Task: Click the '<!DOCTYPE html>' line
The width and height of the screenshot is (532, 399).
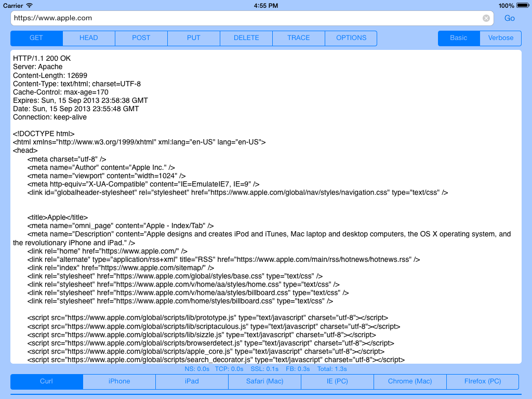Action: pos(44,134)
